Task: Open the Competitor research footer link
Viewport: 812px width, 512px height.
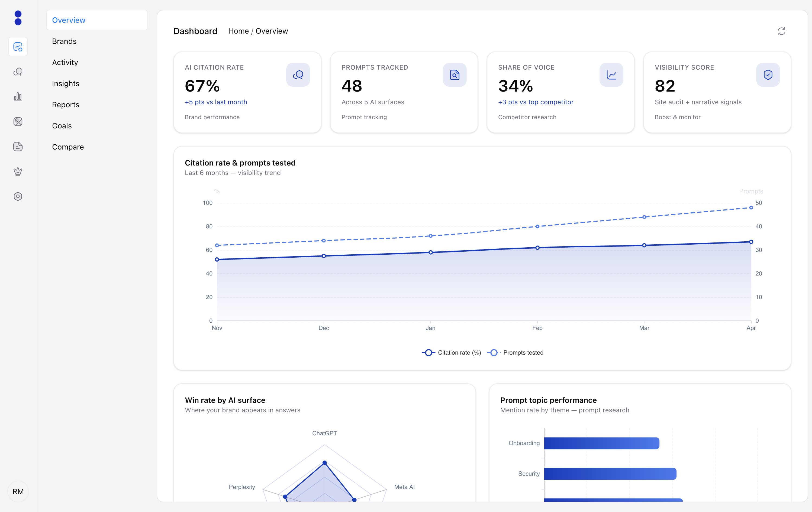Action: point(527,117)
